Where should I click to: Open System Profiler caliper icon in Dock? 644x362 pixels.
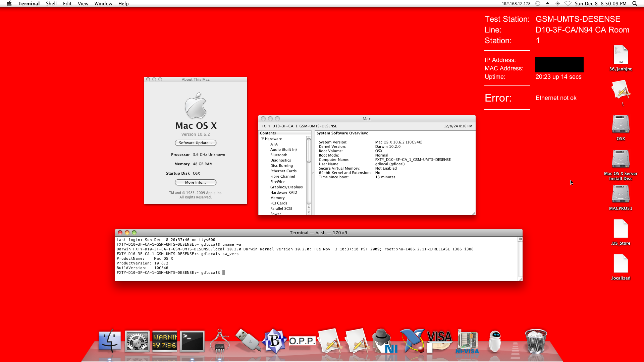220,341
